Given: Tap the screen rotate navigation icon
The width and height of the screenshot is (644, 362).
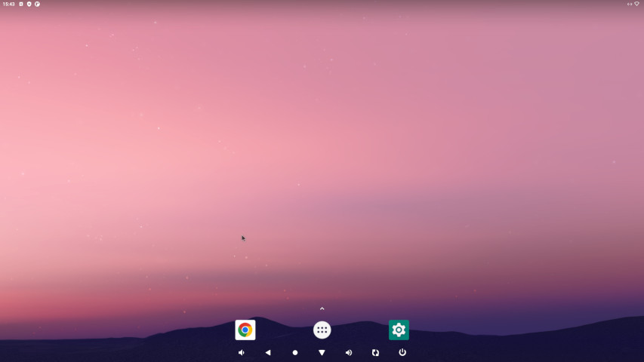Looking at the screenshot, I should [x=375, y=352].
